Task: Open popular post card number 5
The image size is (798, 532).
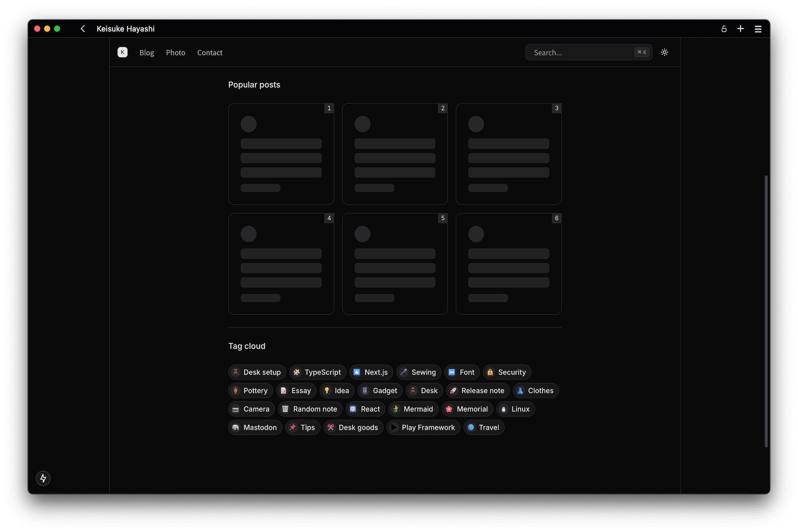Action: tap(394, 264)
